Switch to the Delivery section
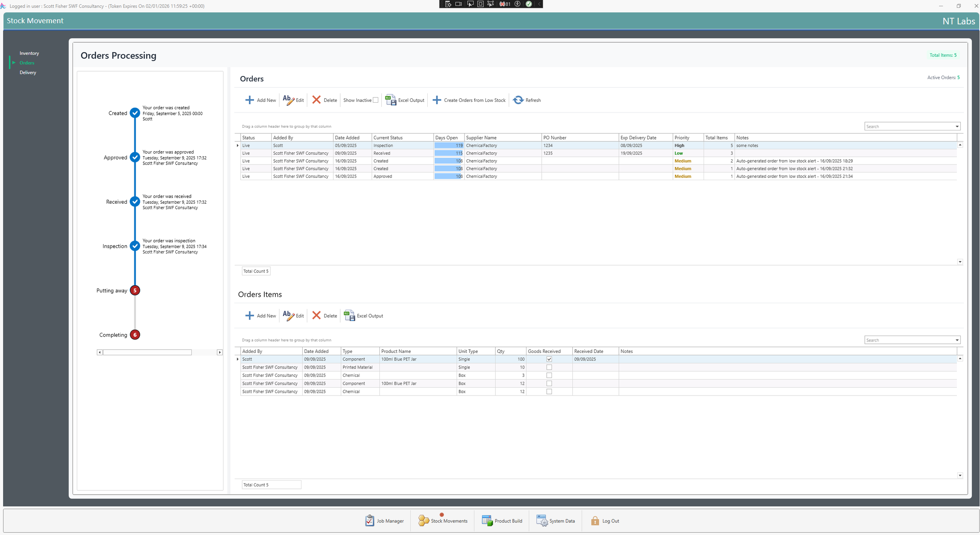Screen dimensions: 980x535 pyautogui.click(x=28, y=72)
